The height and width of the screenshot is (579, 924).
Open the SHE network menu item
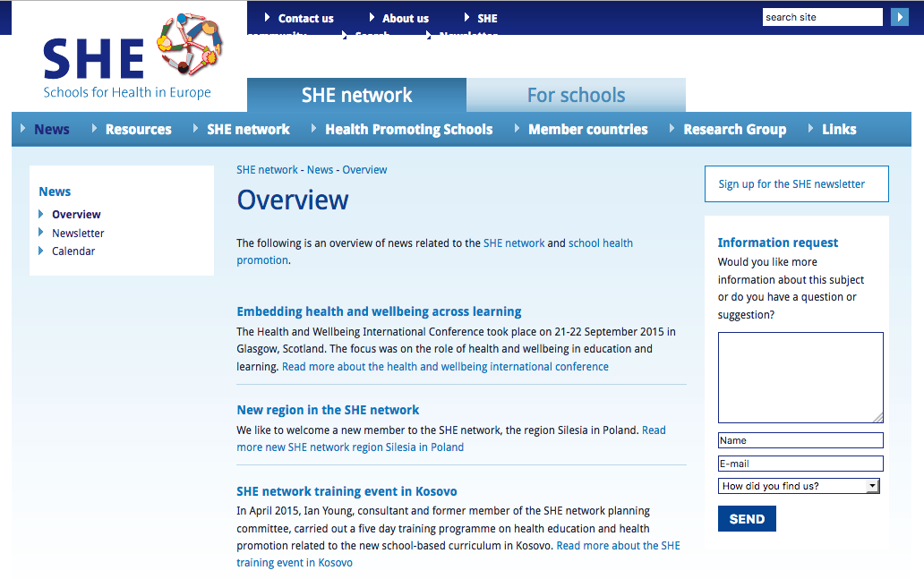[x=248, y=129]
